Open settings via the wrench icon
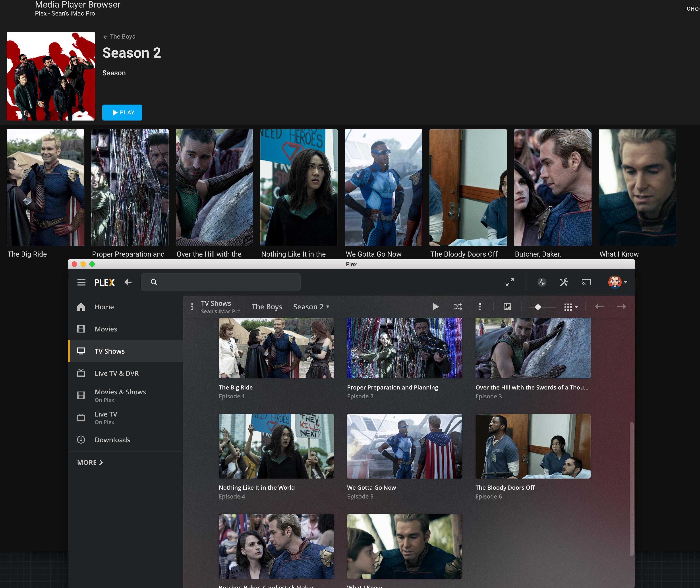 (x=564, y=282)
